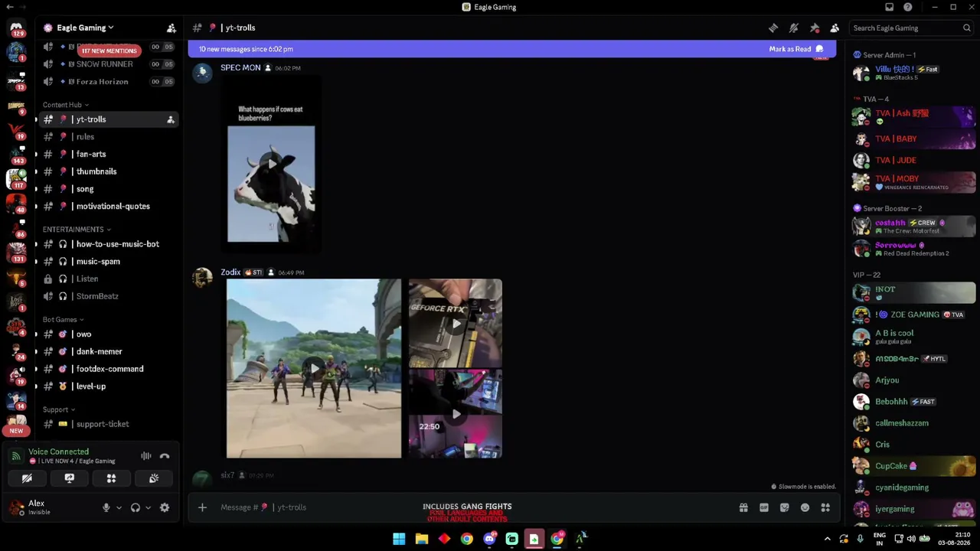Collapse the ENTERTAINMENTS category
Image resolution: width=980 pixels, height=551 pixels.
tap(77, 230)
